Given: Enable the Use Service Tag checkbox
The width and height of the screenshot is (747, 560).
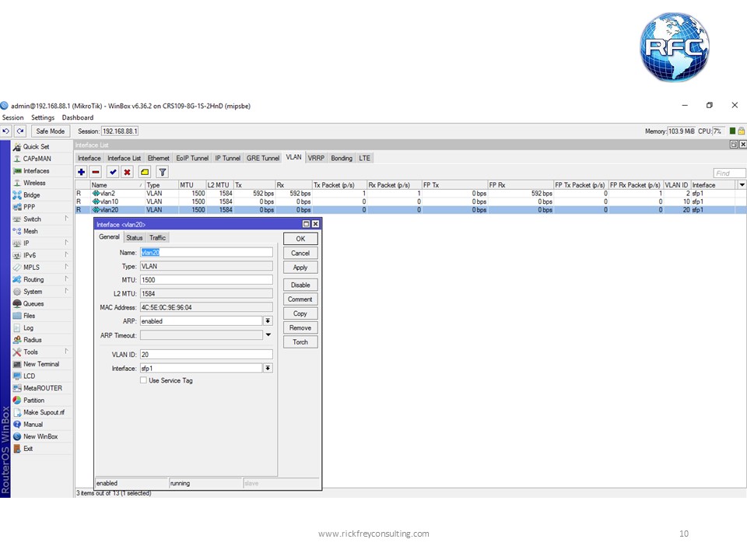Looking at the screenshot, I should click(x=144, y=380).
